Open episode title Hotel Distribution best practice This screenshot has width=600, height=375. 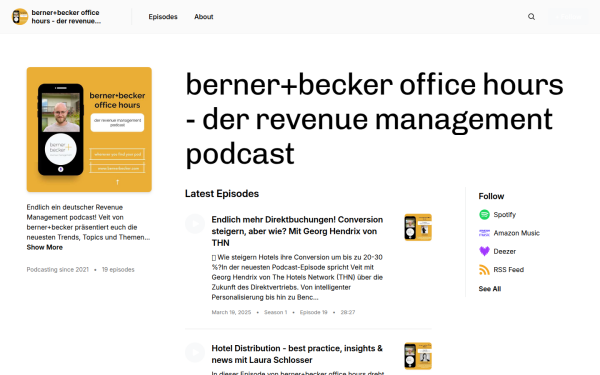coord(297,354)
